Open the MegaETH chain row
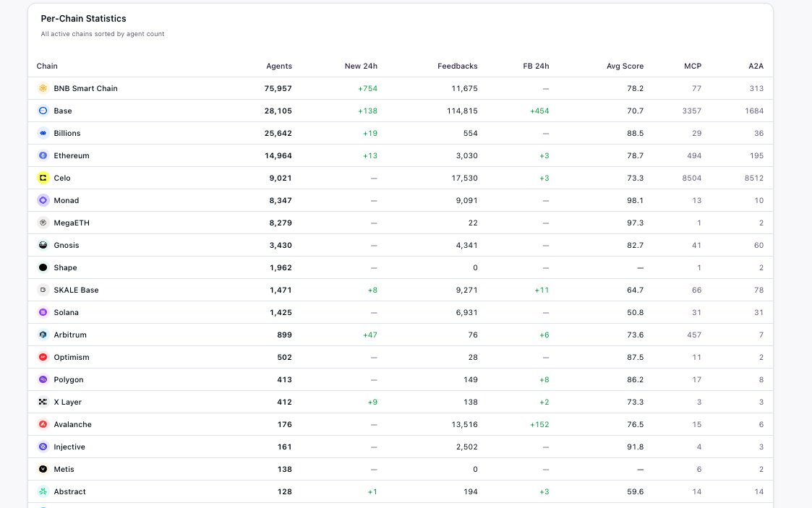The width and height of the screenshot is (812, 508). pos(401,223)
